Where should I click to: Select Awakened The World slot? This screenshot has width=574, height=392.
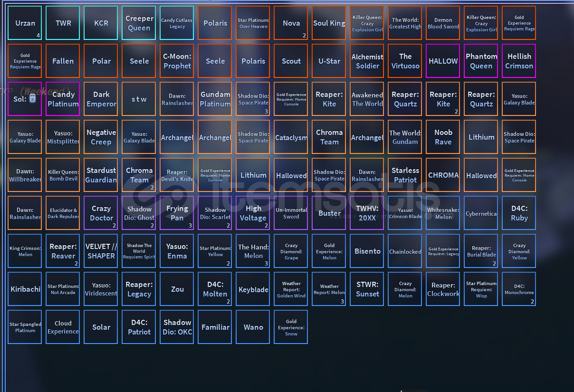click(367, 99)
